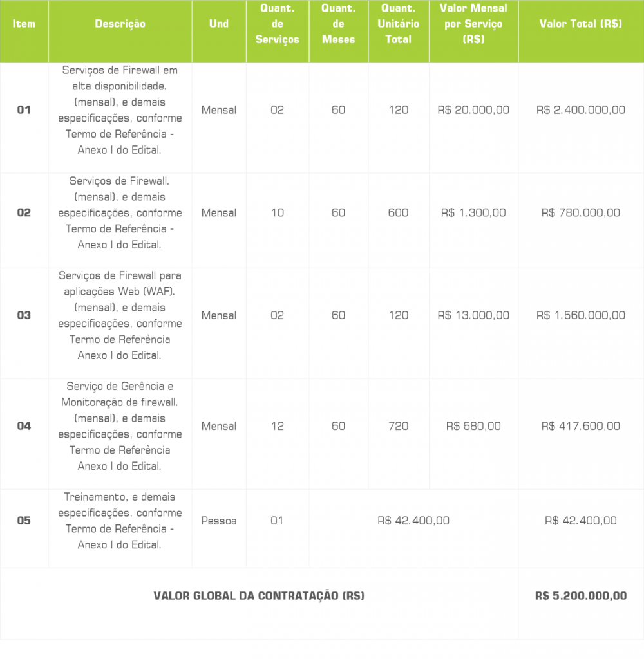Click the Valor Total (R$) header
The height and width of the screenshot is (659, 644).
581,24
